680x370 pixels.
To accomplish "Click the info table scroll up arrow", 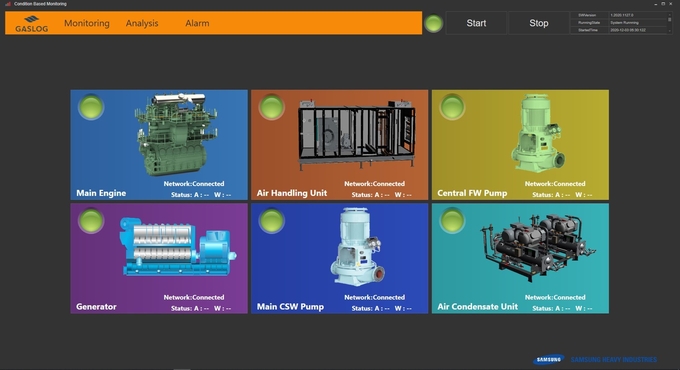I will click(x=670, y=14).
